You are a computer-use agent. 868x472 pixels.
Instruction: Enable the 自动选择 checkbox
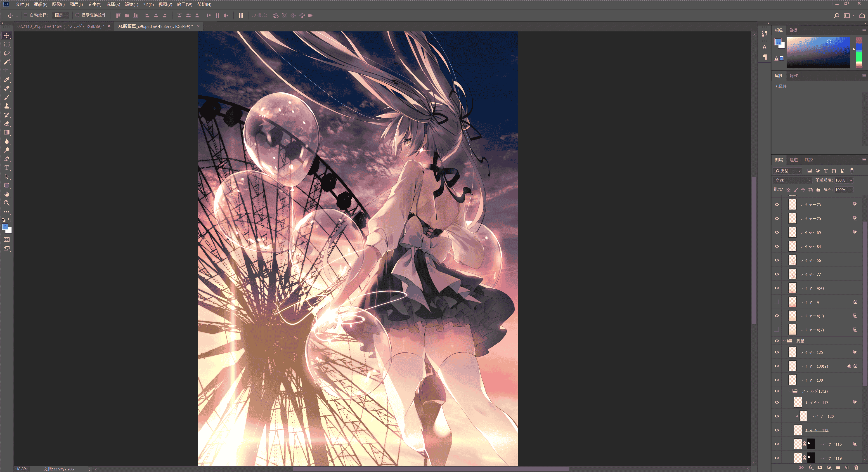[26, 15]
